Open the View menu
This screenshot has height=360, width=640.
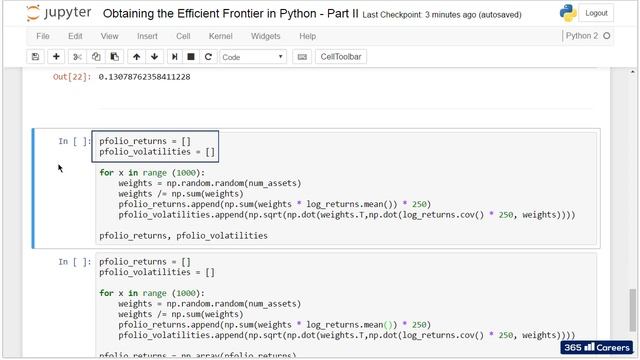coord(109,36)
